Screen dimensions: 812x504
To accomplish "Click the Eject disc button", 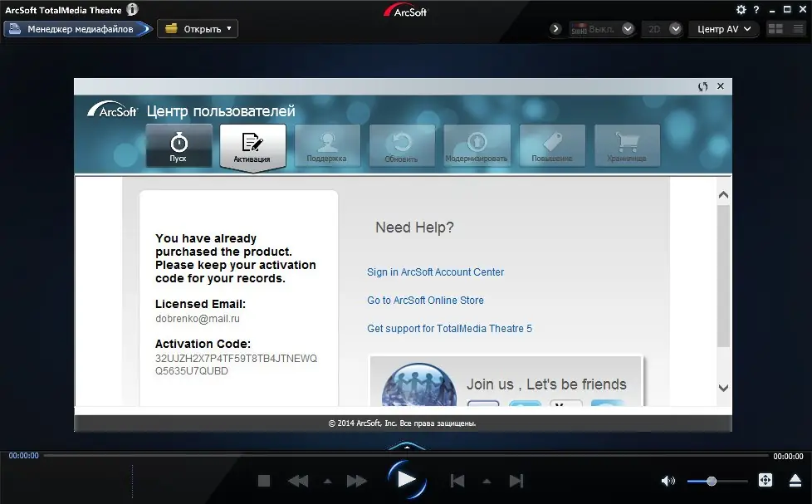I will [795, 481].
